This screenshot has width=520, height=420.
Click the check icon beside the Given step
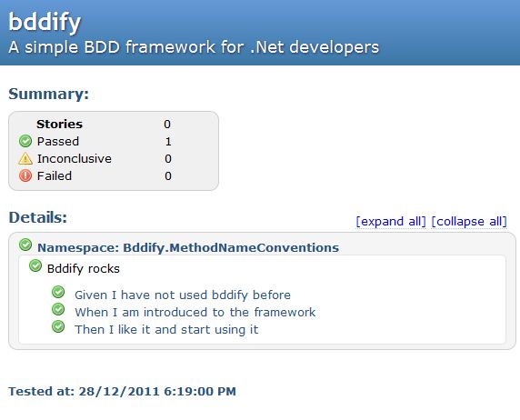[x=58, y=292]
